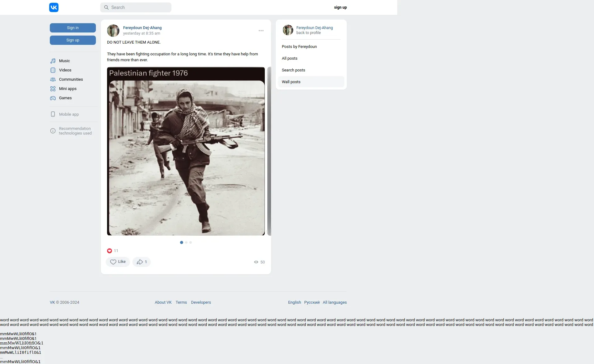The image size is (594, 364).
Task: Toggle Like on the post
Action: (x=118, y=262)
